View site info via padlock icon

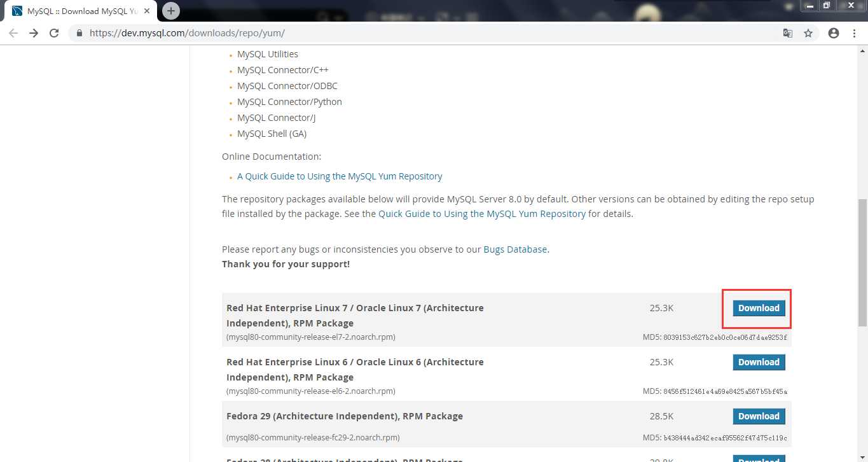(79, 33)
